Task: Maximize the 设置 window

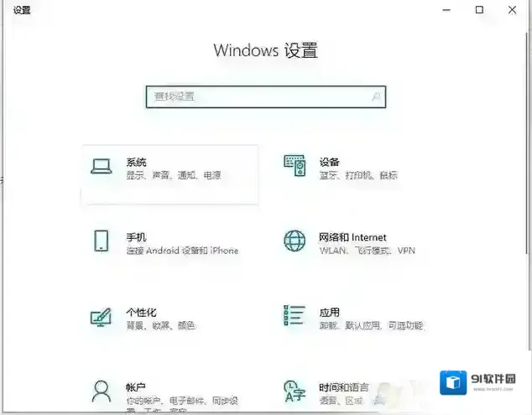Action: [479, 10]
